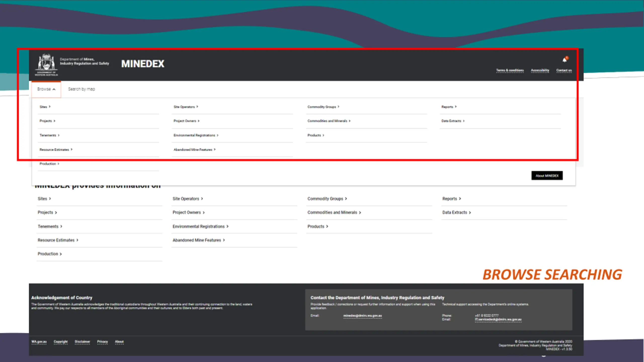Click the notification bell icon
The height and width of the screenshot is (362, 644).
565,60
